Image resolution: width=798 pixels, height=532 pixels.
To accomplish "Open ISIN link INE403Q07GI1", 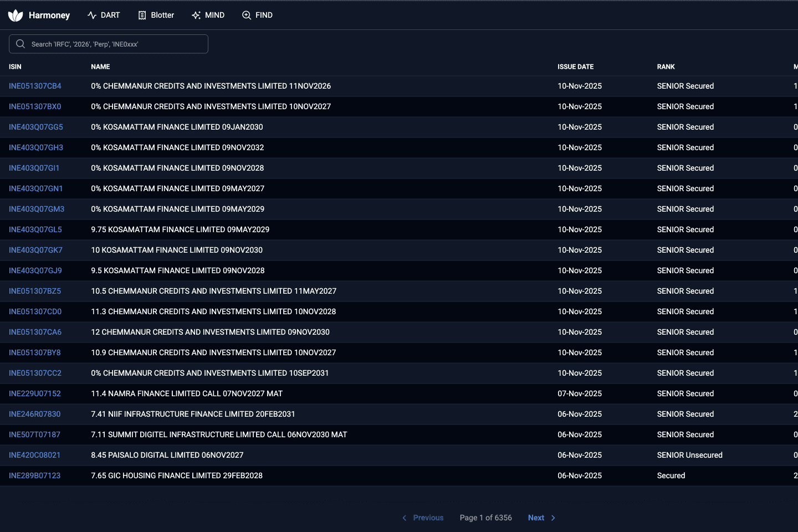I will pos(34,168).
